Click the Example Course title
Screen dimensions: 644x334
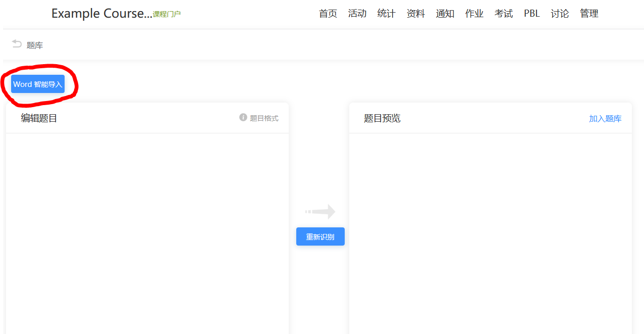[101, 14]
